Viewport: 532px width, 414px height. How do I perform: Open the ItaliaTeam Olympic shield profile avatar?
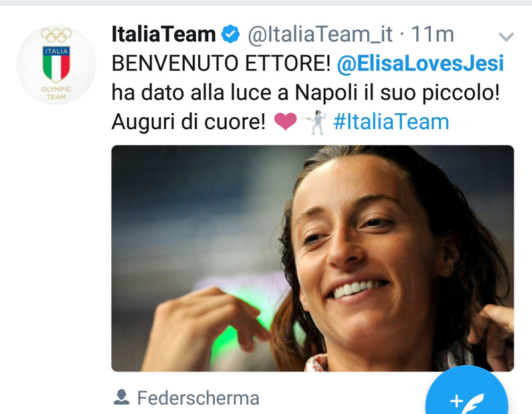point(57,65)
